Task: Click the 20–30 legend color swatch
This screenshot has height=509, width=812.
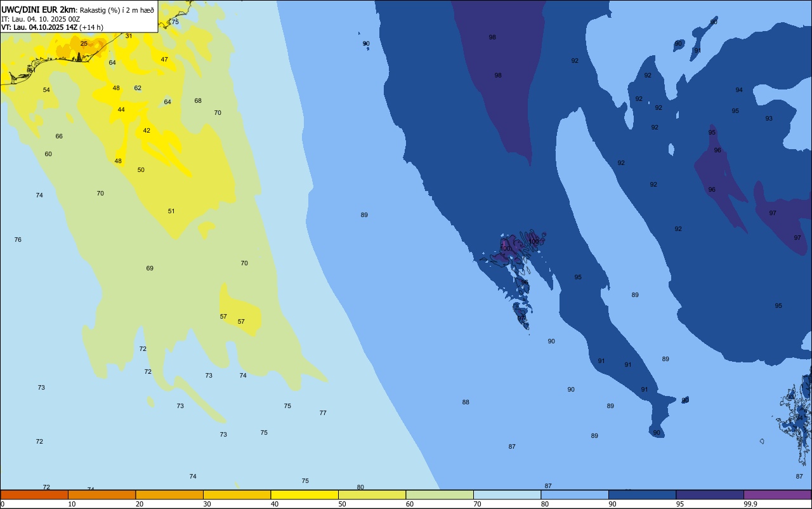Action: (169, 494)
